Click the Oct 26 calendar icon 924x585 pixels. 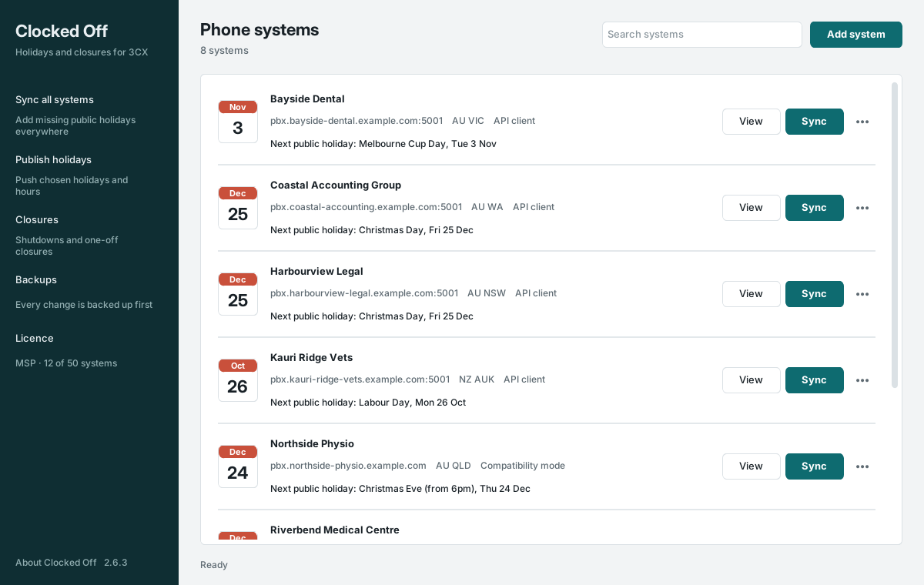(238, 380)
